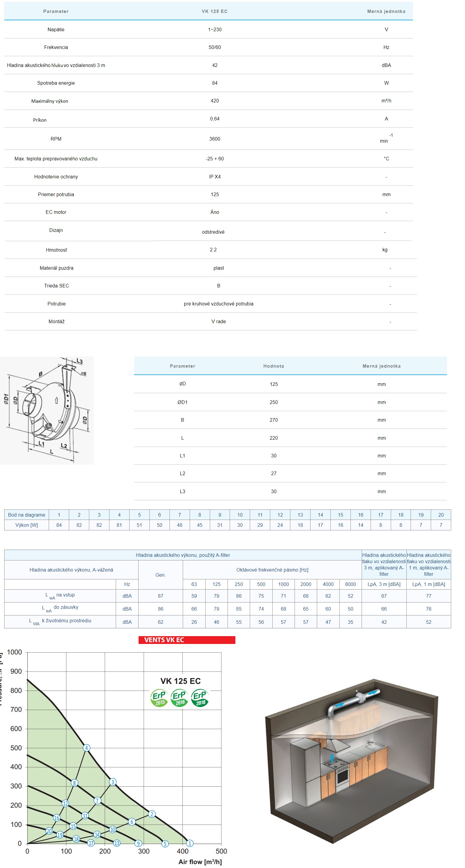Click the "Gen." column header
The width and height of the screenshot is (465, 868).
point(161,575)
